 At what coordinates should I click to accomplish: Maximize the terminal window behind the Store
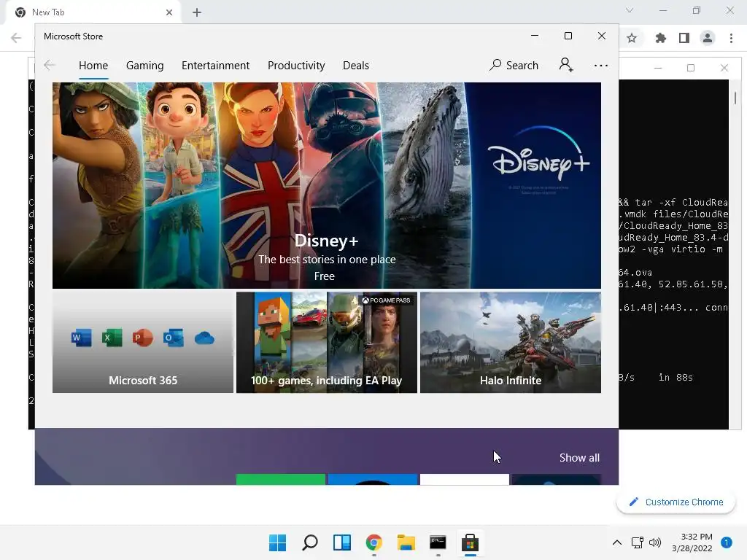pyautogui.click(x=691, y=68)
